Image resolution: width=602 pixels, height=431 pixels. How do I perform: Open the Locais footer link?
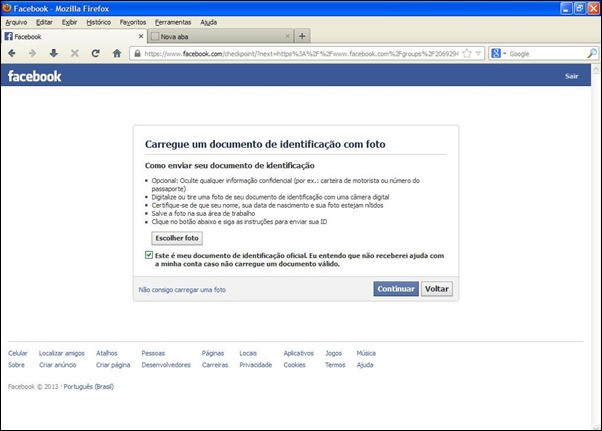coord(248,353)
